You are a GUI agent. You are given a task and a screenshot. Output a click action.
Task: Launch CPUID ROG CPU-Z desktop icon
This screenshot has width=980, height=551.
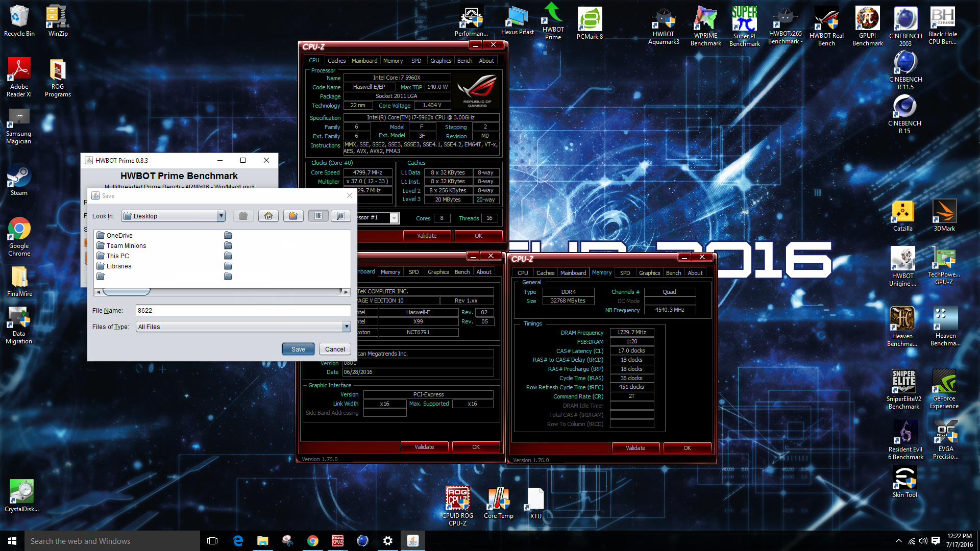coord(457,506)
